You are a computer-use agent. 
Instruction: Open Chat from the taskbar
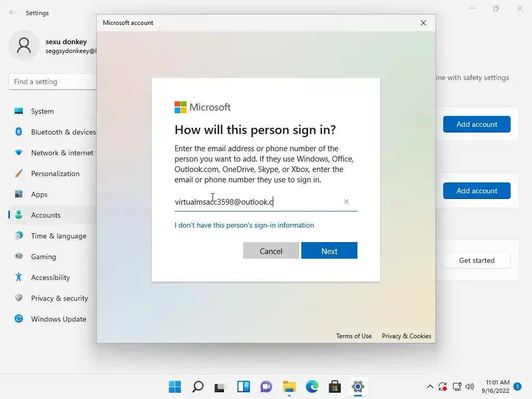click(266, 387)
